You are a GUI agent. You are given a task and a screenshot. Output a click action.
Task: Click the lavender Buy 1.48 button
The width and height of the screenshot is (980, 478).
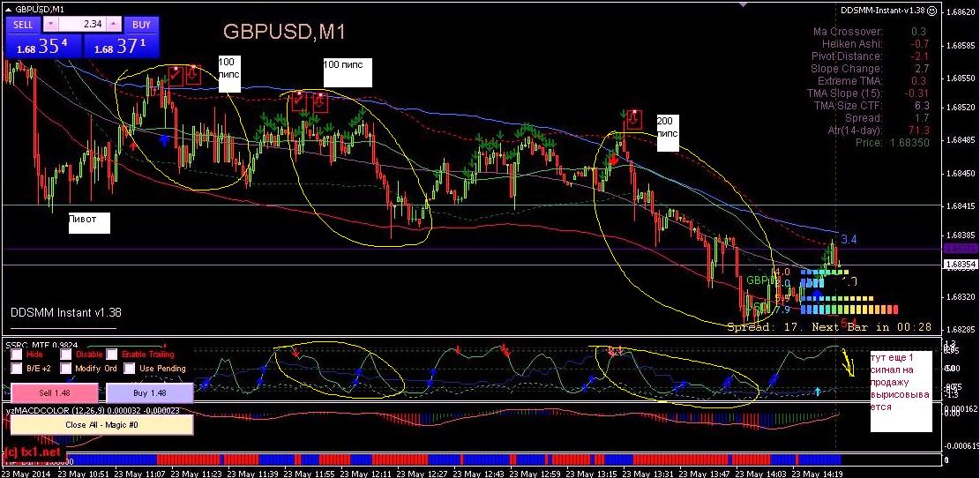click(x=150, y=392)
